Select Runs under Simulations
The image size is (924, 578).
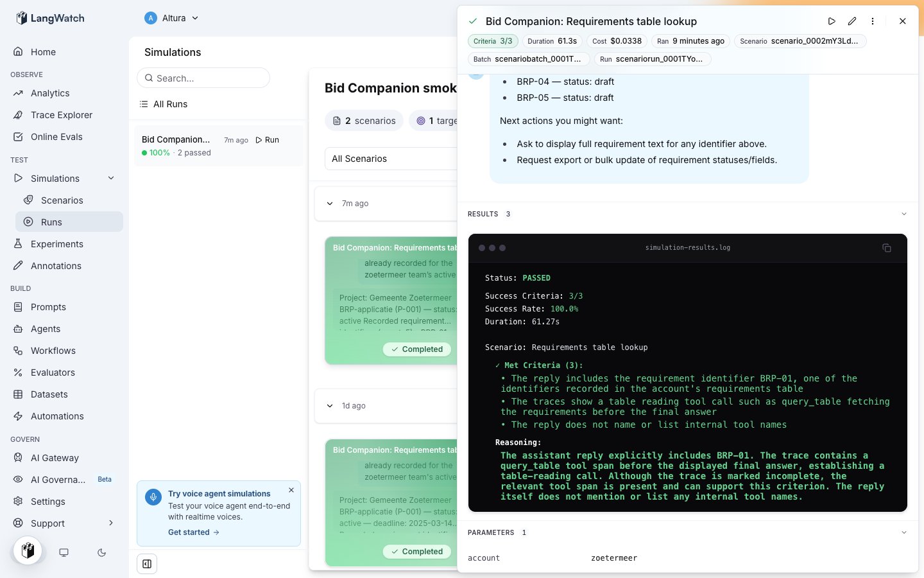[x=69, y=222]
